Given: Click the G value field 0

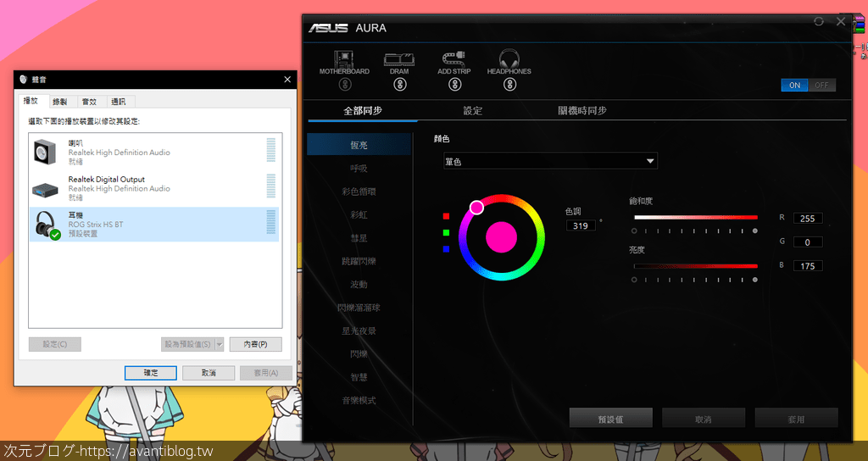Looking at the screenshot, I should pos(808,242).
